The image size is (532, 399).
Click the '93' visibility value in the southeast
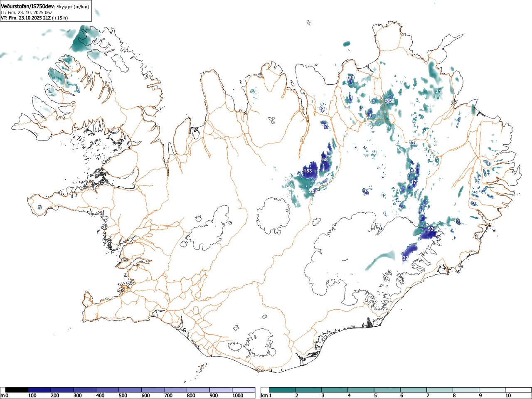[431, 229]
